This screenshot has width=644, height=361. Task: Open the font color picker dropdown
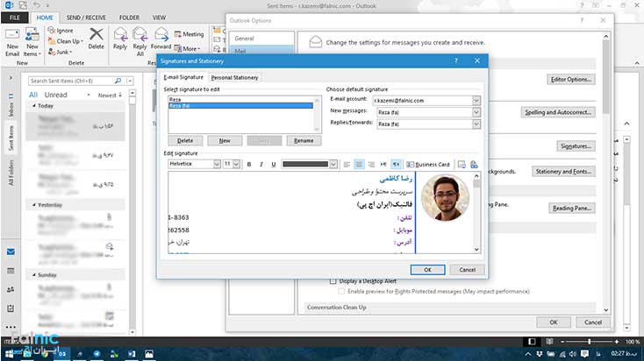(333, 164)
